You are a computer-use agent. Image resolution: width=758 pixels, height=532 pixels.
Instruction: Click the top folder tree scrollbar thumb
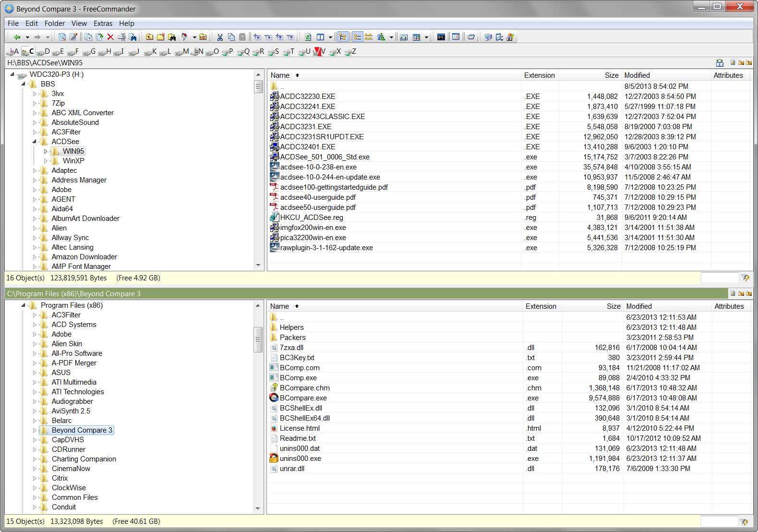pyautogui.click(x=258, y=86)
